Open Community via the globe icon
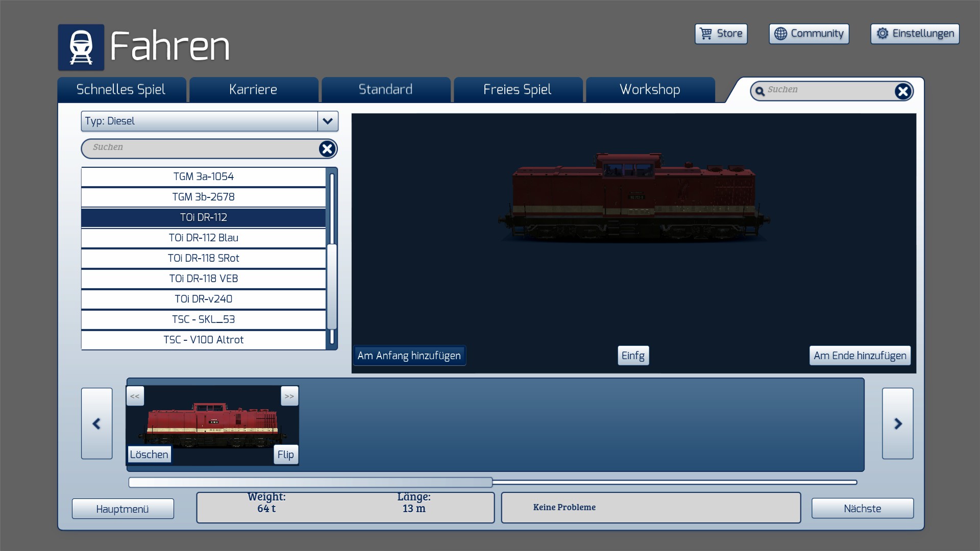The width and height of the screenshot is (980, 551). click(780, 34)
